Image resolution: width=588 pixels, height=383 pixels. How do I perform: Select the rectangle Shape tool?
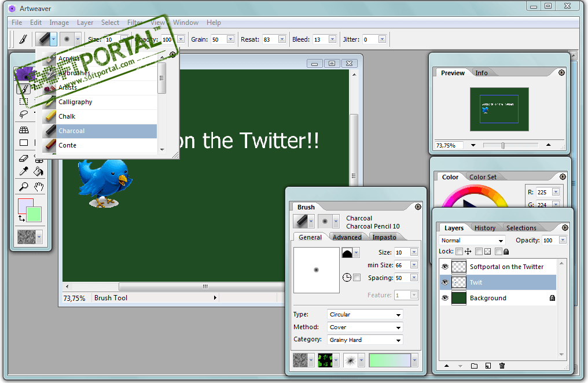[x=24, y=143]
